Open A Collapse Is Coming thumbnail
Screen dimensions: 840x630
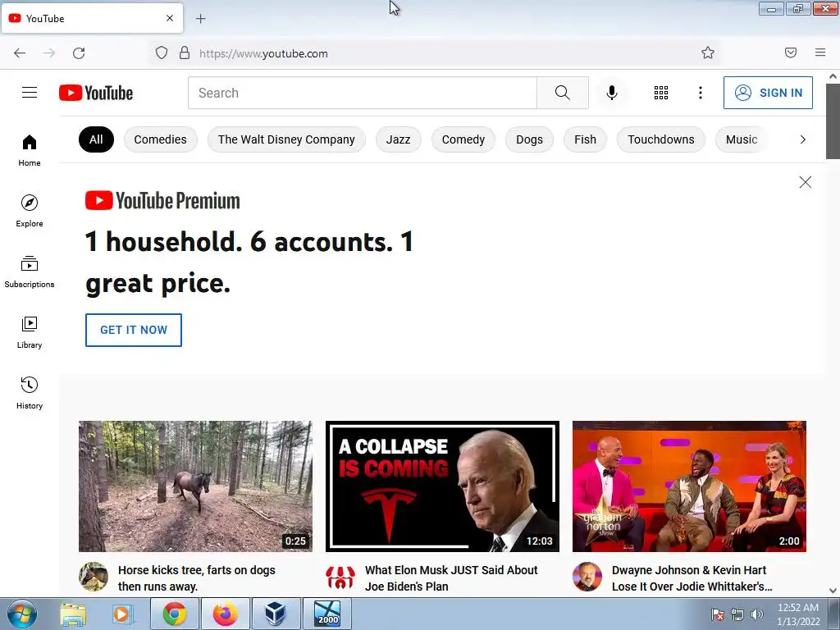pyautogui.click(x=442, y=486)
